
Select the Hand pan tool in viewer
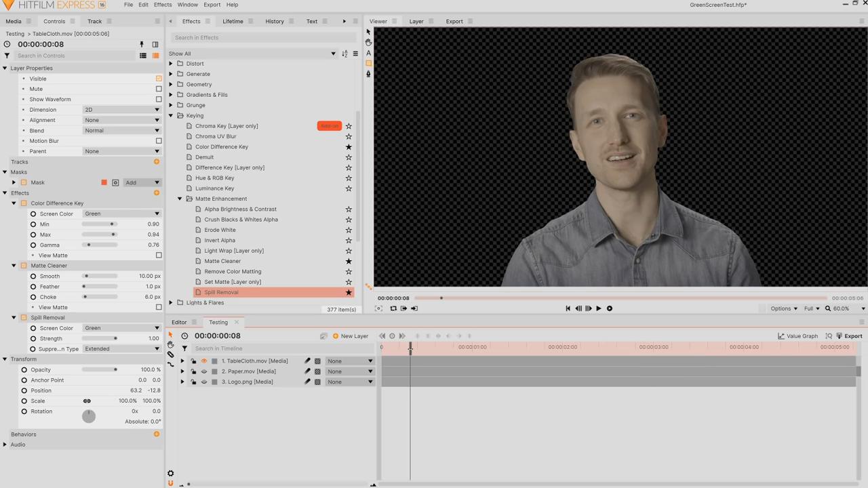(368, 43)
